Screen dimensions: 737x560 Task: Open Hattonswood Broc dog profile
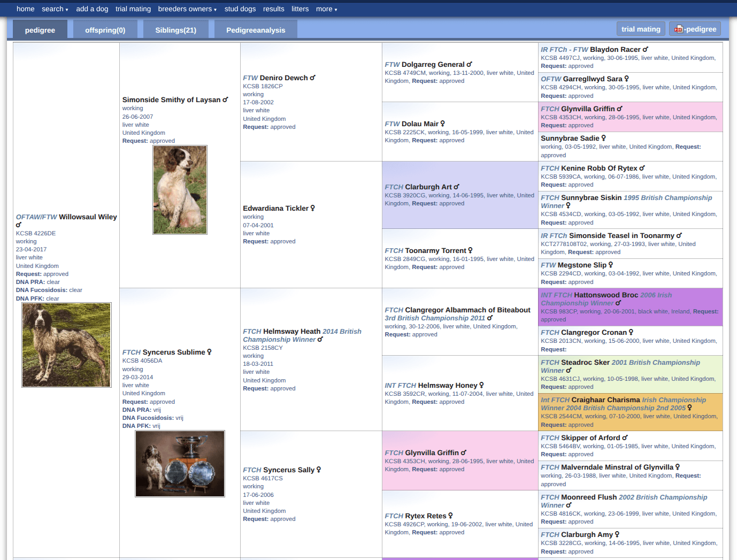click(x=606, y=295)
